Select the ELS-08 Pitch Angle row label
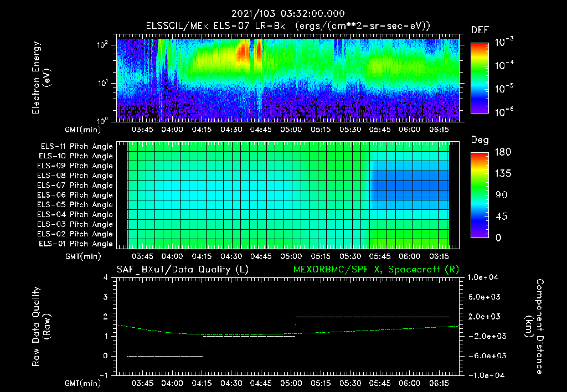The height and width of the screenshot is (392, 567). pyautogui.click(x=75, y=176)
